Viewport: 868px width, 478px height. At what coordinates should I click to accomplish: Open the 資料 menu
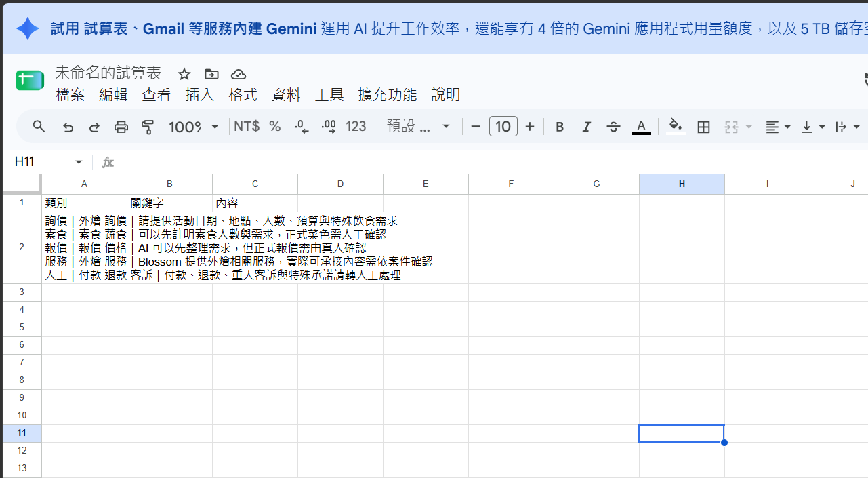click(x=286, y=95)
